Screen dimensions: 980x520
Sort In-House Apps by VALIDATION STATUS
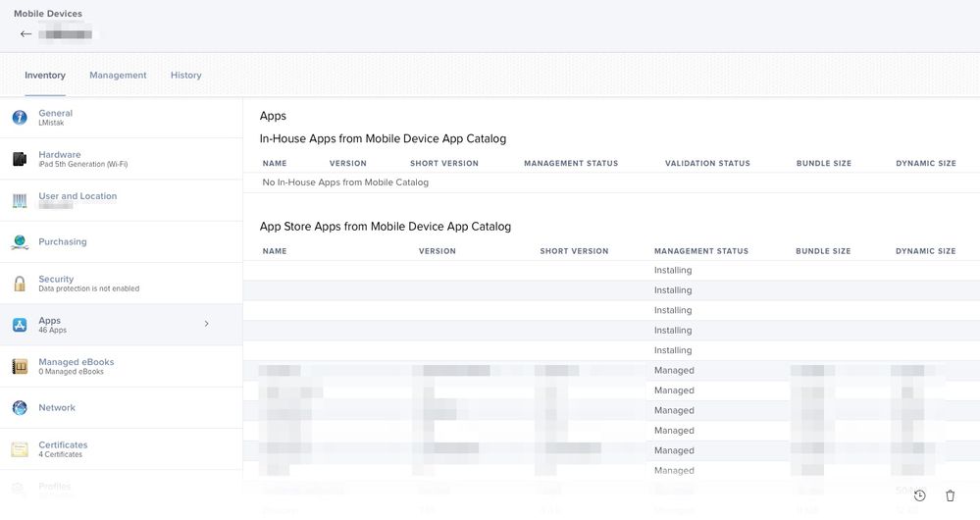(707, 163)
